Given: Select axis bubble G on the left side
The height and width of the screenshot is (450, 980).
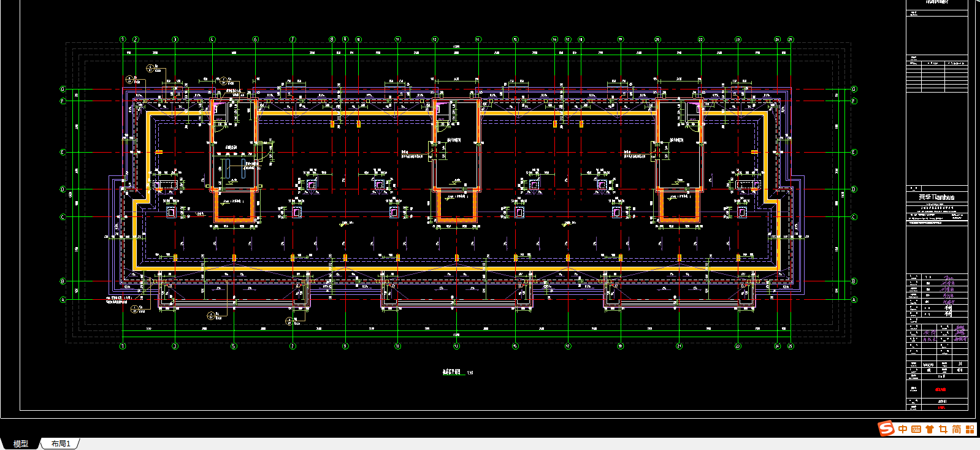Looking at the screenshot, I should (x=63, y=90).
